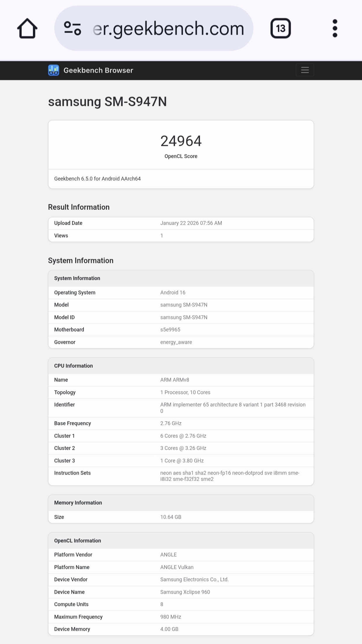Open the browser three-dot menu
The image size is (362, 644).
click(335, 28)
